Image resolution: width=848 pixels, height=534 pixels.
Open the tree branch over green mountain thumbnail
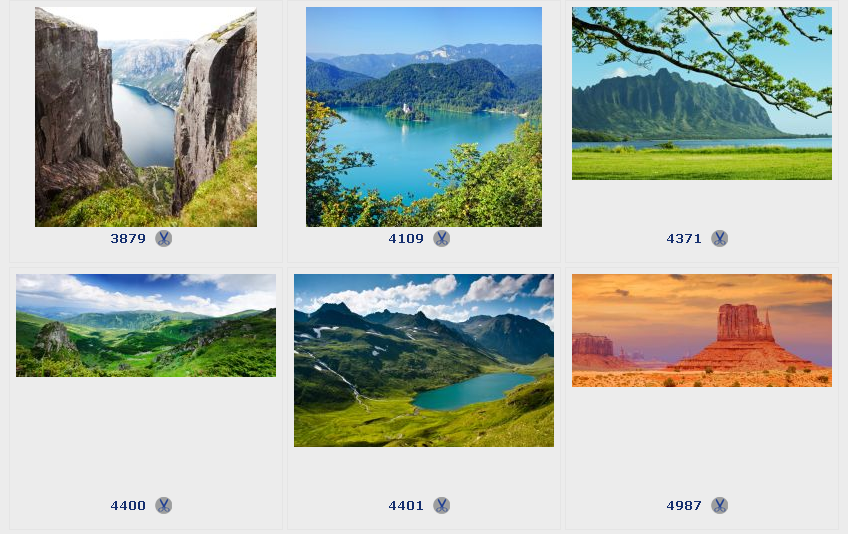(702, 93)
